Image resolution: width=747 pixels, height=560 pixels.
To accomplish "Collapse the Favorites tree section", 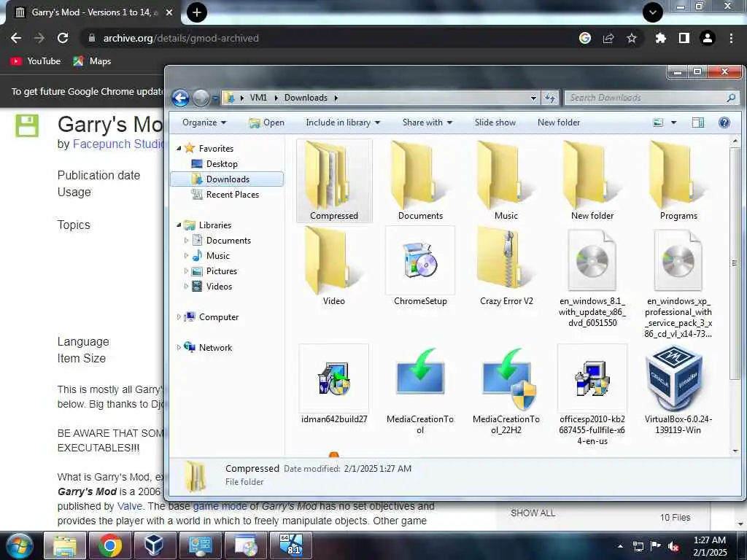I will tap(179, 149).
